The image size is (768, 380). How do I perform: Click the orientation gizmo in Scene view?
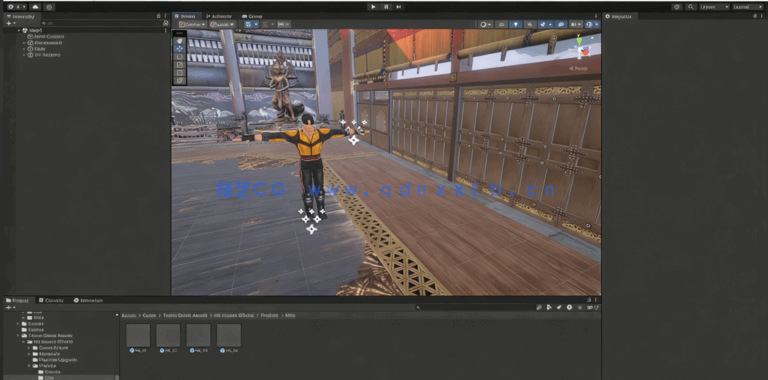pyautogui.click(x=581, y=49)
